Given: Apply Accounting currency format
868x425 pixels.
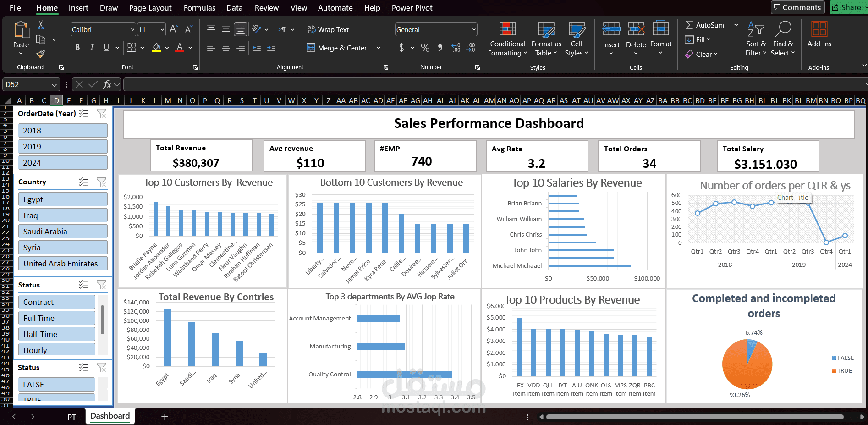Looking at the screenshot, I should click(x=401, y=48).
